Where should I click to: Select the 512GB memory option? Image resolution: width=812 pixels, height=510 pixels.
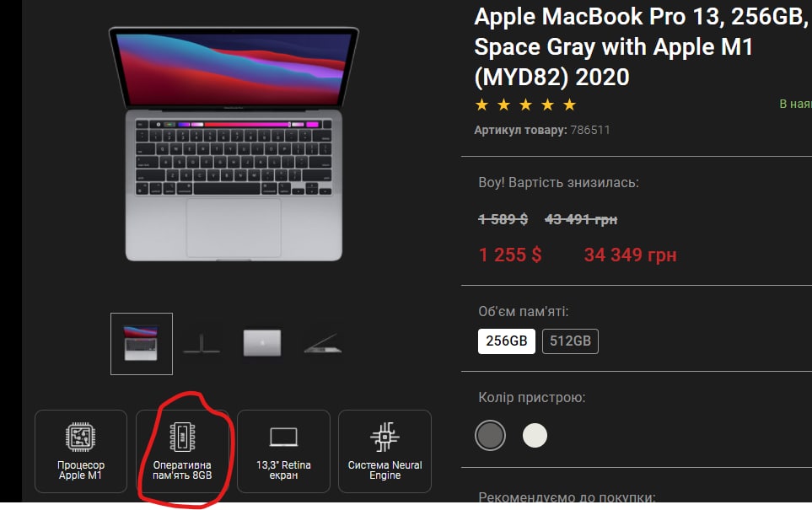[x=570, y=341]
